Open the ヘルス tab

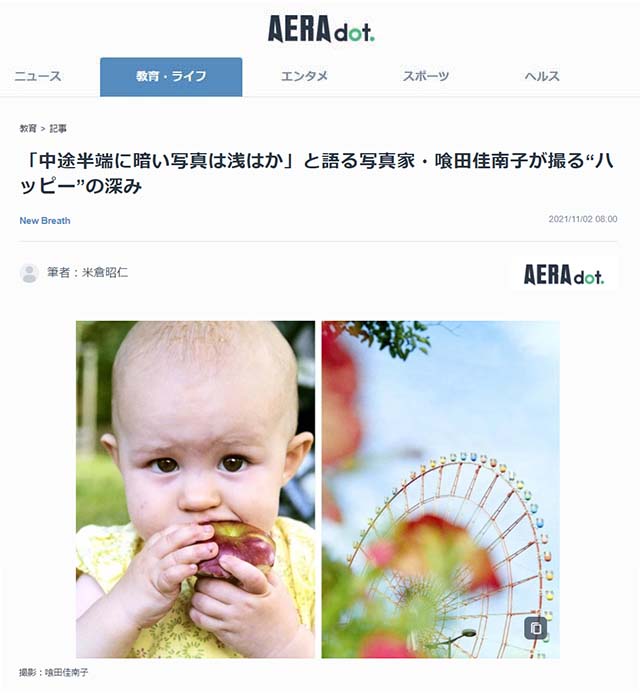pyautogui.click(x=542, y=76)
